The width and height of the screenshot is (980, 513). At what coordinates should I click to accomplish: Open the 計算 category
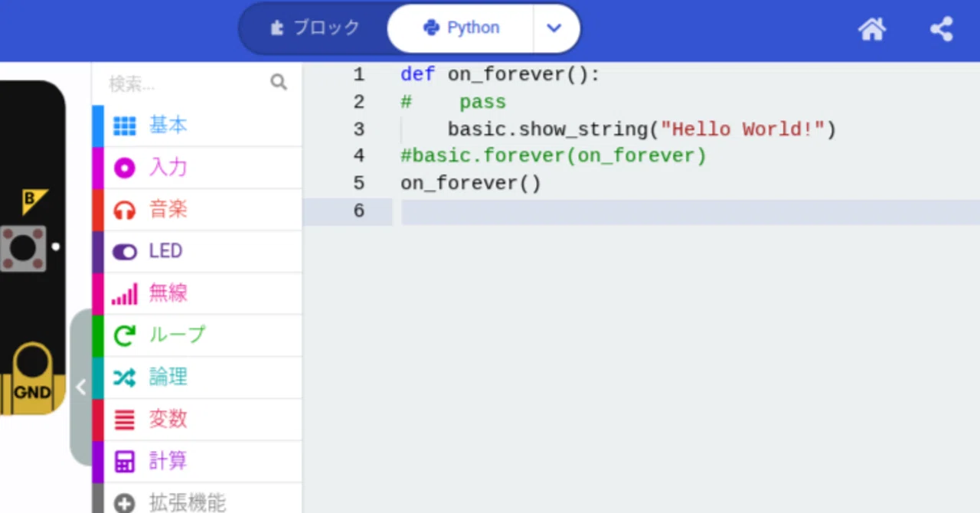pos(198,462)
